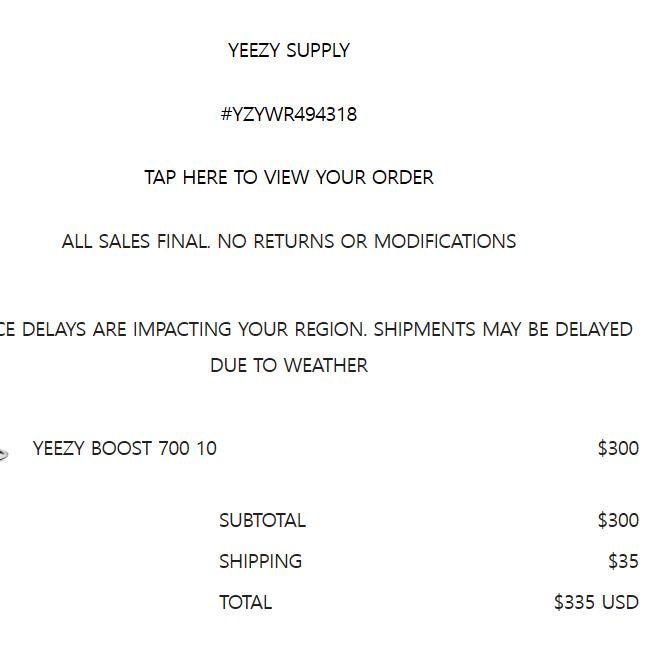
Task: Click the SHIPPING label
Action: 261,562
